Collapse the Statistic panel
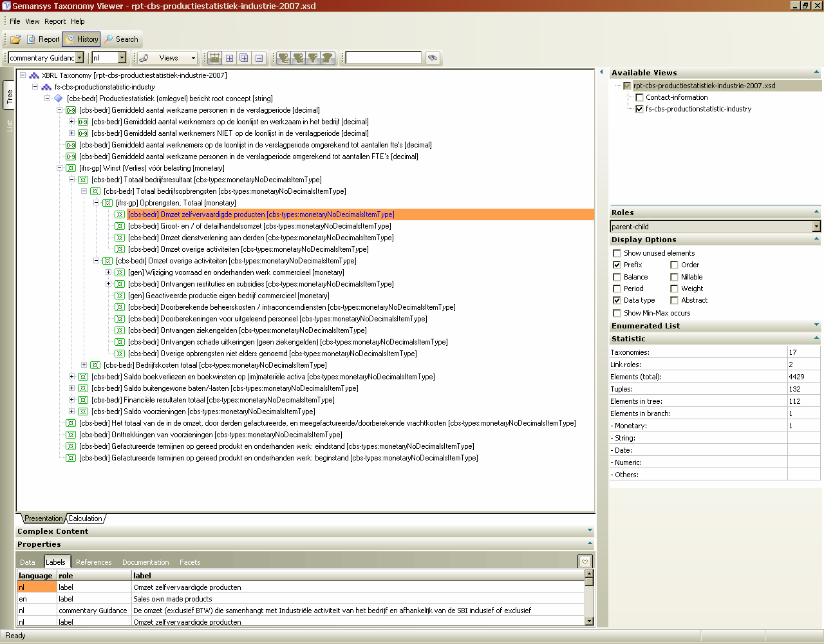Viewport: 824px width, 644px height. point(816,338)
